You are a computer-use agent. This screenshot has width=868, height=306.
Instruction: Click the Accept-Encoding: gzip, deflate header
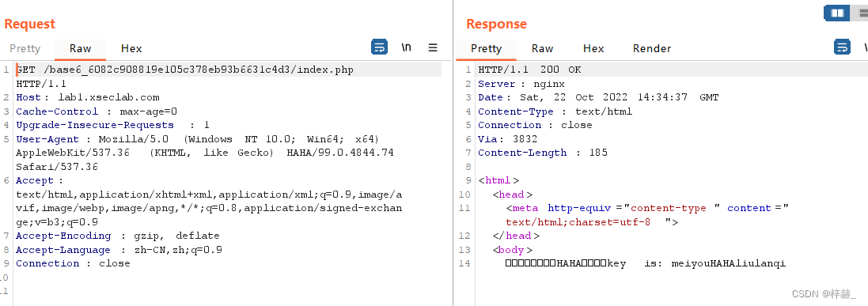click(x=118, y=236)
